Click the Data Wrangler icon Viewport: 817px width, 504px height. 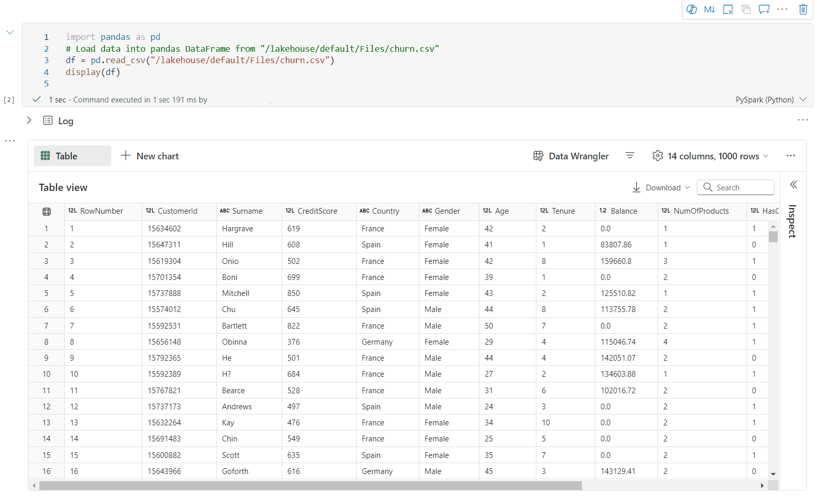point(538,156)
